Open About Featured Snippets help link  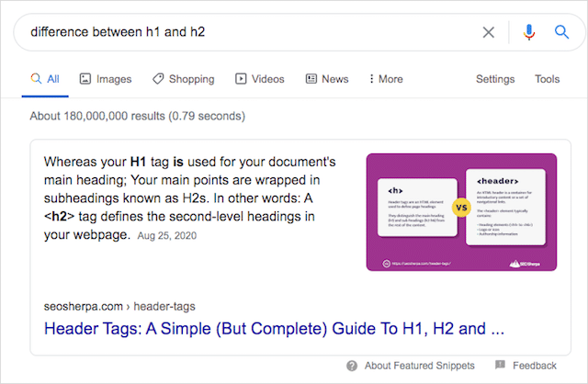pos(420,366)
